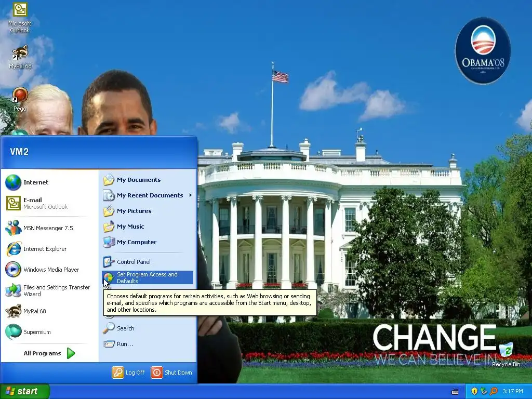Open Internet from Start menu pinned list

coord(49,182)
